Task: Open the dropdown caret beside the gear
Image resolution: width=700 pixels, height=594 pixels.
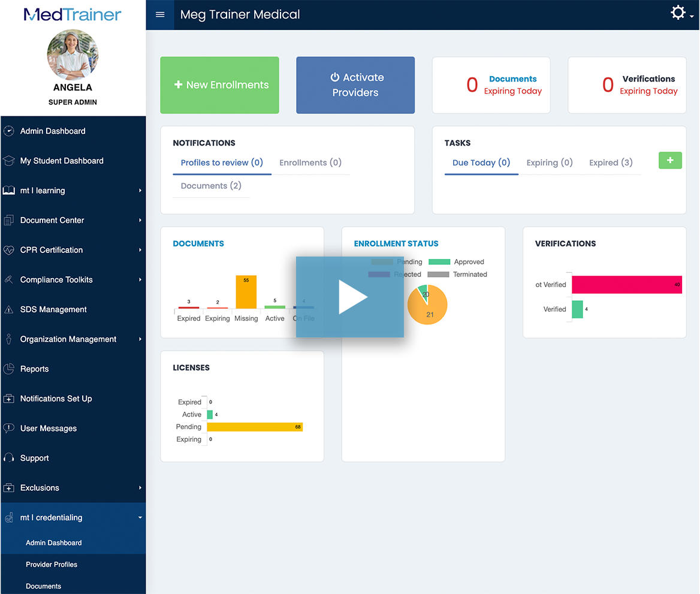Action: click(692, 16)
